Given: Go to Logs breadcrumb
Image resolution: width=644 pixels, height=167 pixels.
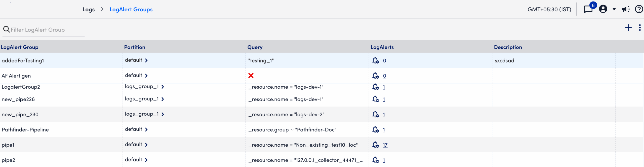Looking at the screenshot, I should pyautogui.click(x=89, y=10).
